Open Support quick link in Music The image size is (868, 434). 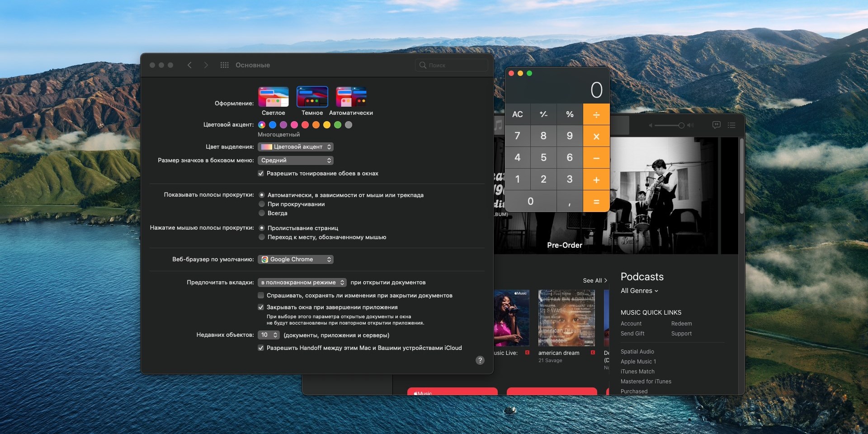681,334
